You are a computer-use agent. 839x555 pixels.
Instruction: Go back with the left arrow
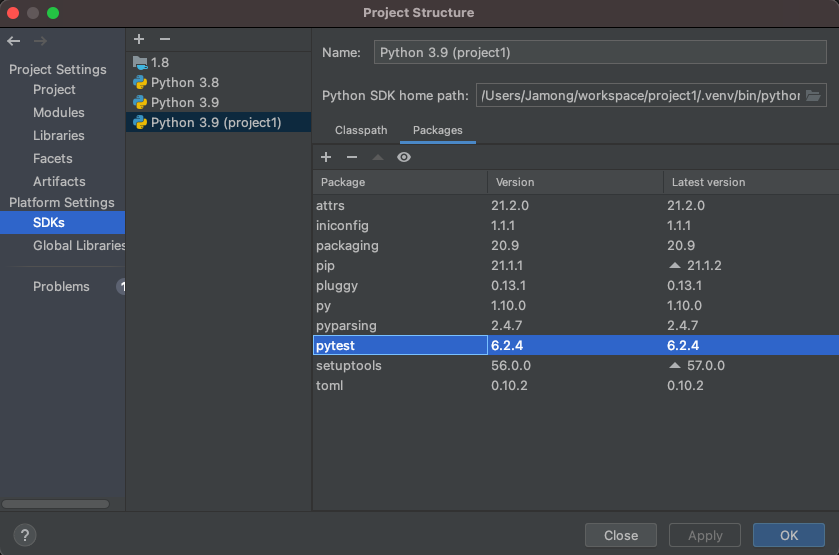point(14,41)
